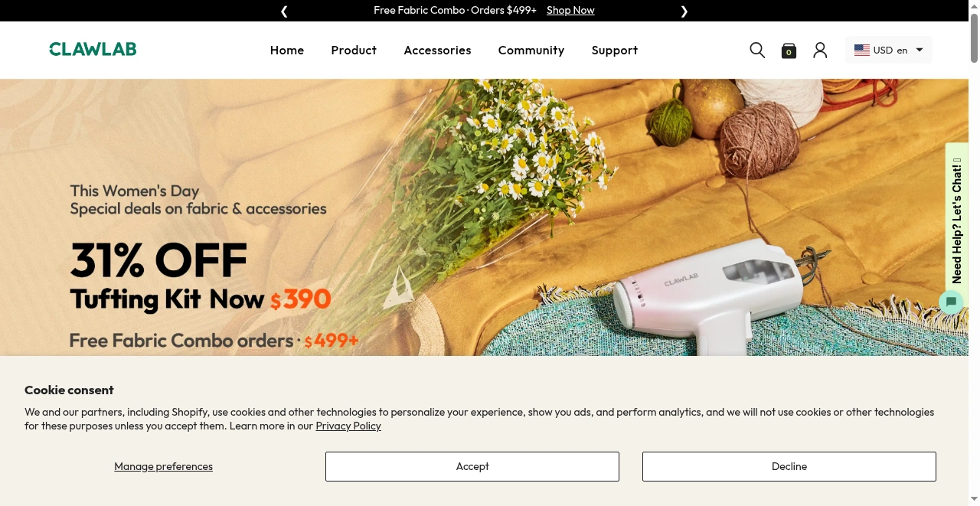
Task: Open the Privacy Policy link
Action: [x=348, y=426]
